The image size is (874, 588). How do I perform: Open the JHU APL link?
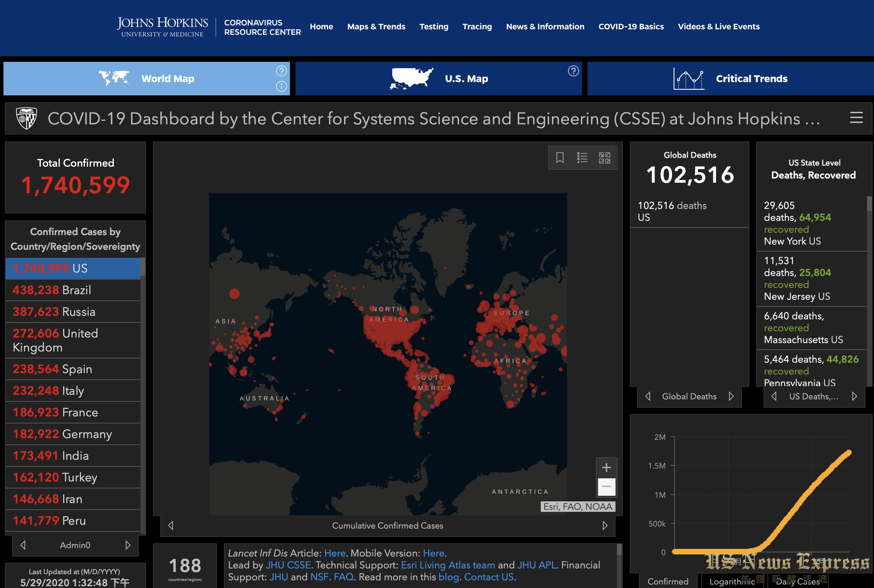537,565
